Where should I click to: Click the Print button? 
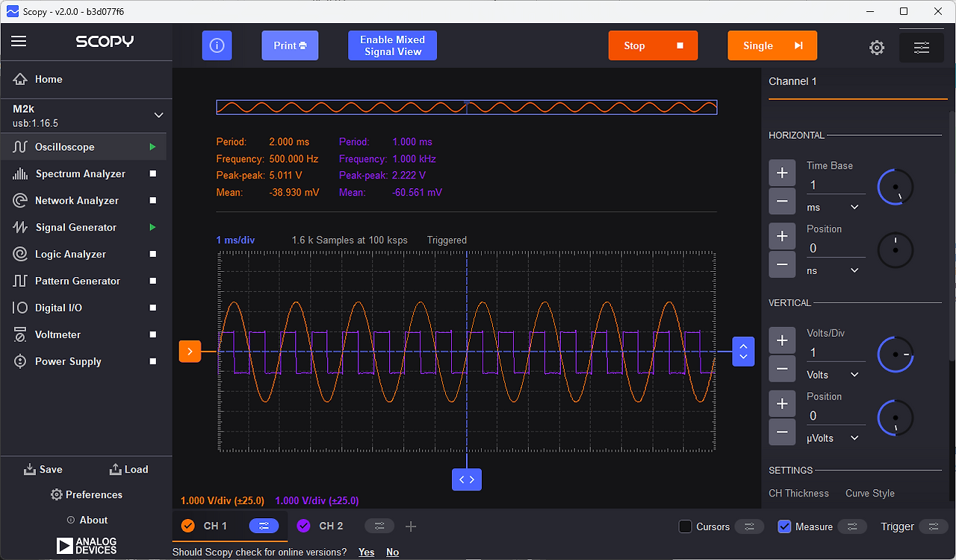point(290,46)
